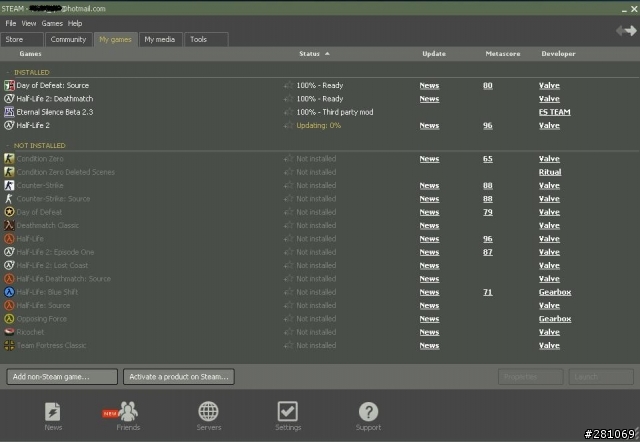Sort by the Update column header

[x=434, y=53]
